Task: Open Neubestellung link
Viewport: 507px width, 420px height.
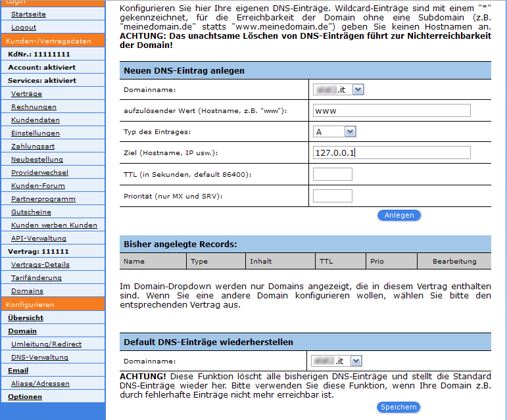Action: tap(37, 160)
